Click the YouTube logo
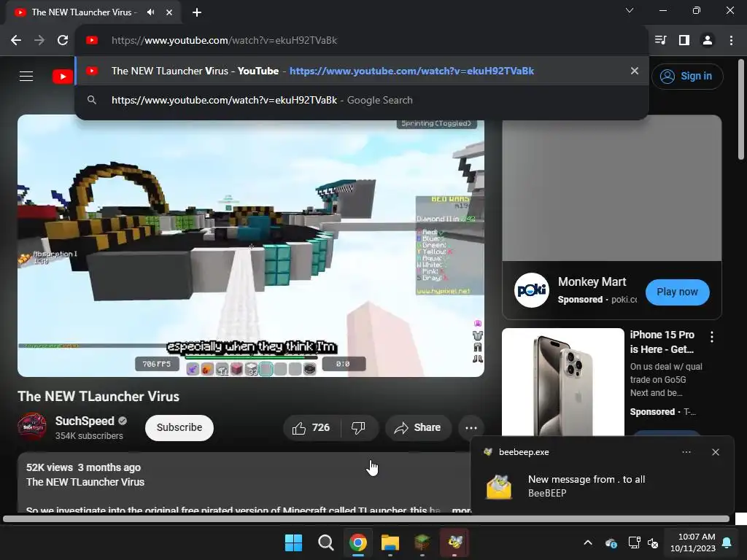747x560 pixels. point(63,76)
